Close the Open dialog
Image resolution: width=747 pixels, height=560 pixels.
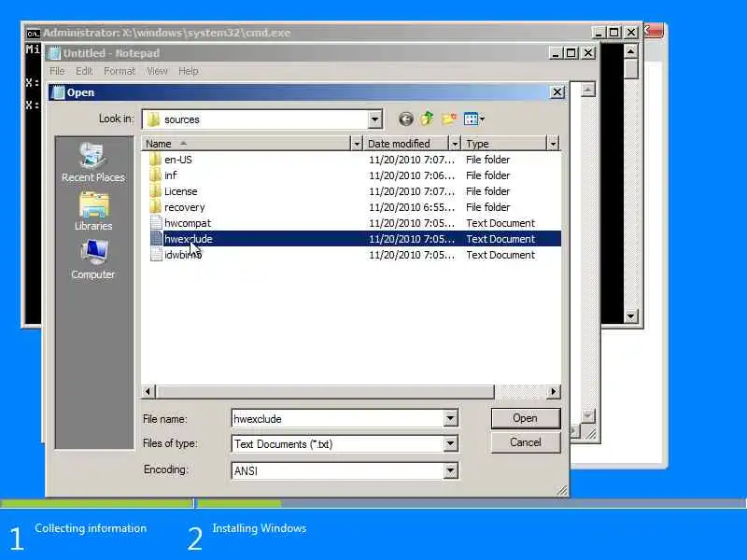(x=557, y=91)
